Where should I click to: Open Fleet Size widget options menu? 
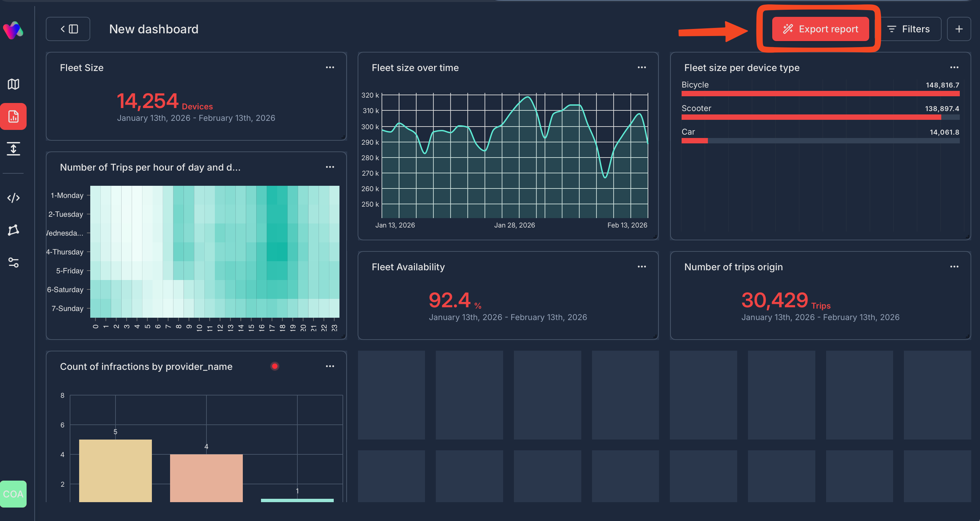(x=330, y=67)
